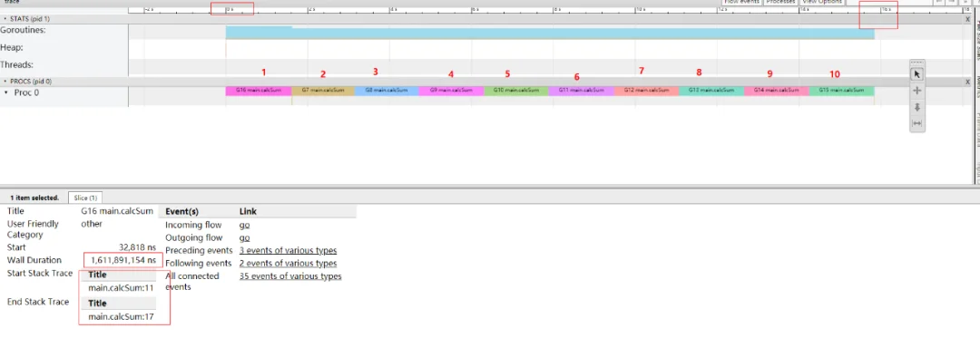Open View Options menu
Screen dimensions: 980x338
(x=822, y=2)
